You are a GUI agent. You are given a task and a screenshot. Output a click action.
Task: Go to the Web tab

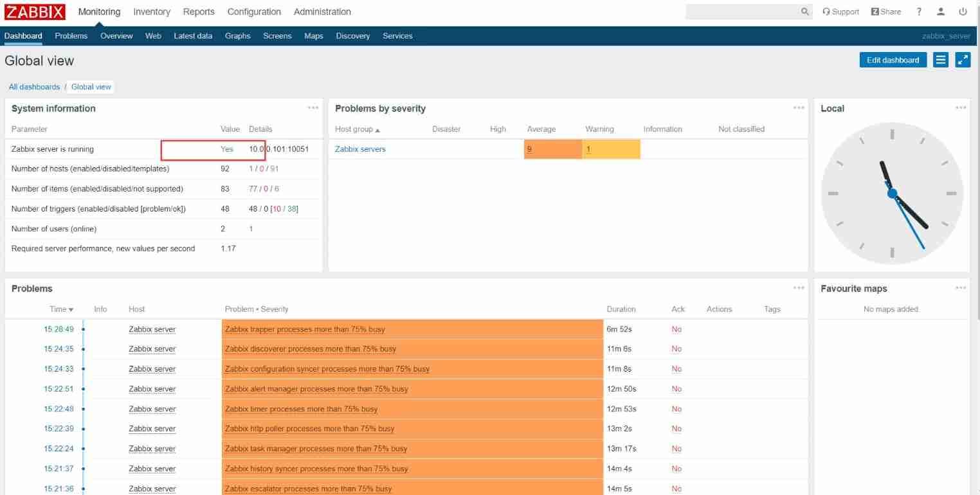click(153, 36)
